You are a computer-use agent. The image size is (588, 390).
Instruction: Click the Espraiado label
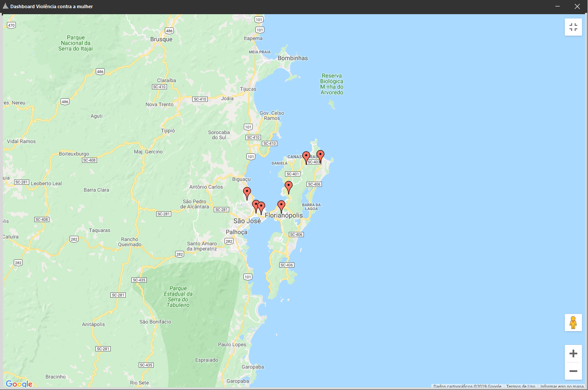click(207, 360)
